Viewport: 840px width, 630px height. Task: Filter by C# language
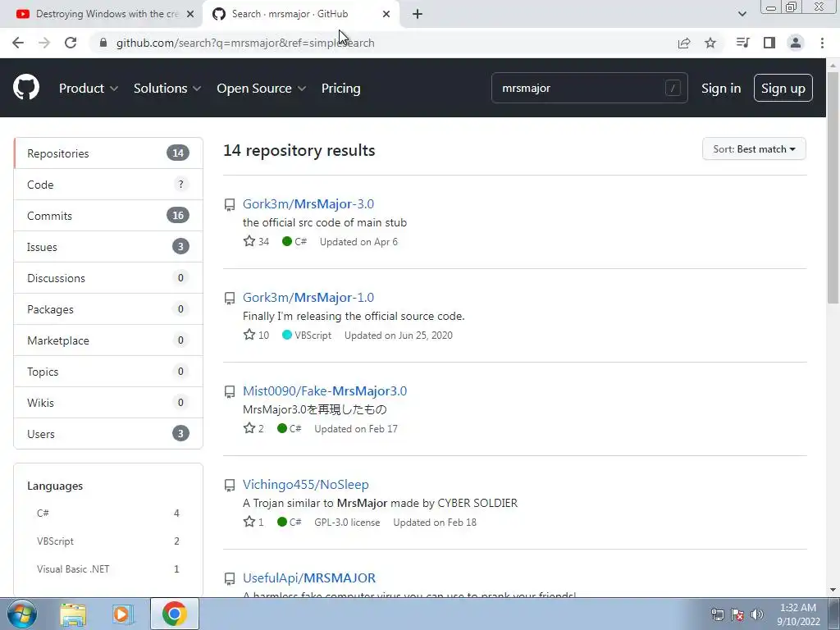(108, 514)
